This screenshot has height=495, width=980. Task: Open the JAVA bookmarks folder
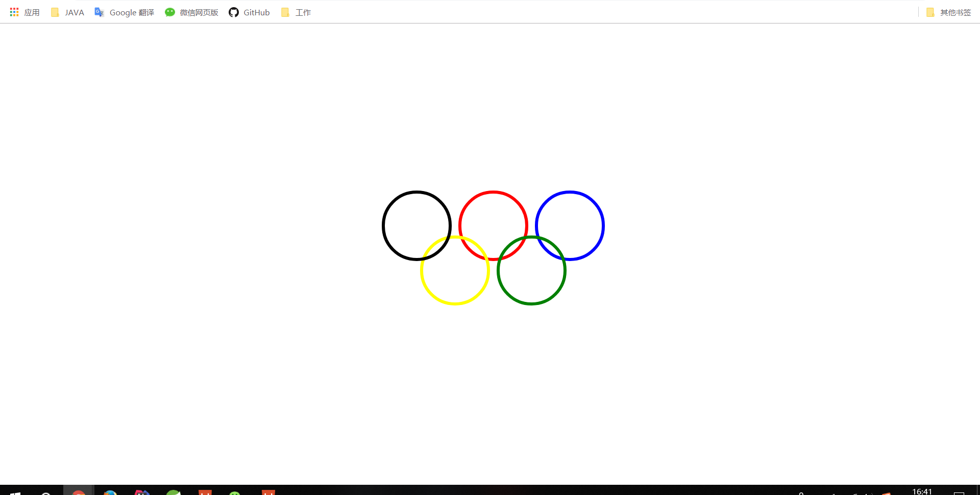tap(67, 12)
